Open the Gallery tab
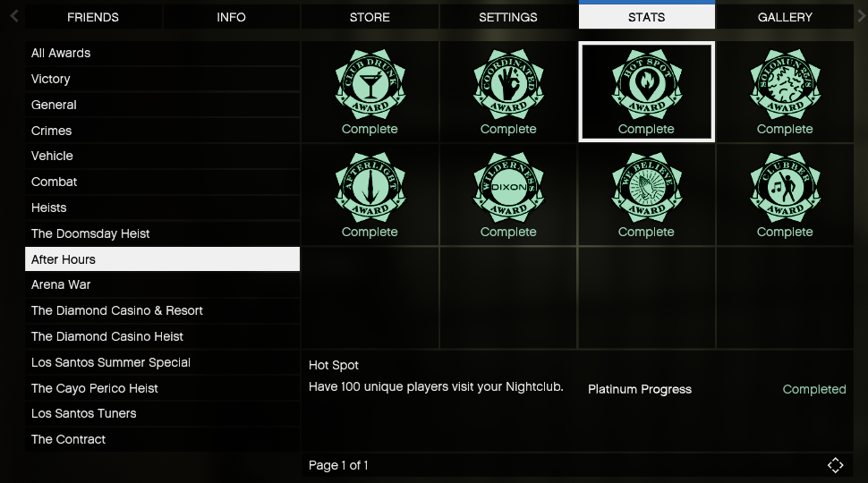 [x=785, y=17]
